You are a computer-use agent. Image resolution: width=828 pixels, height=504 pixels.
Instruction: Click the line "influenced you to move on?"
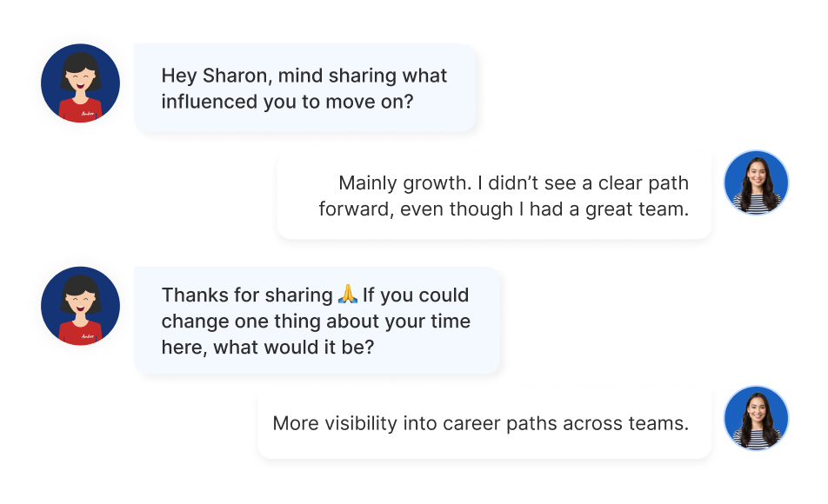pos(287,102)
